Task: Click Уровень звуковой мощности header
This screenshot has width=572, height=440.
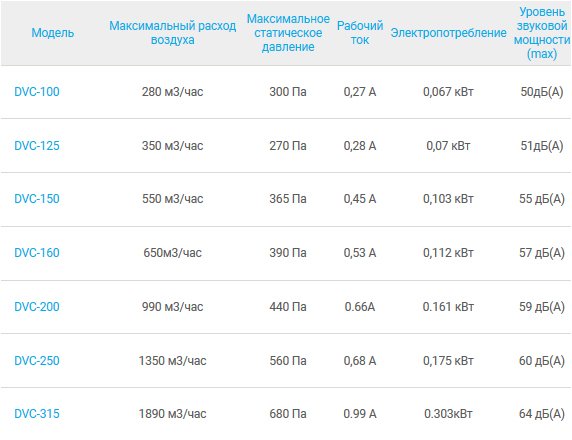Action: (542, 33)
